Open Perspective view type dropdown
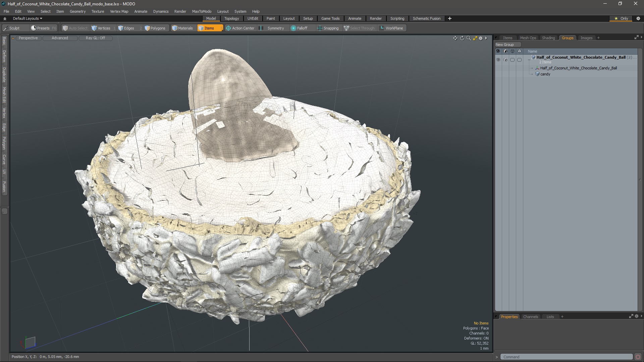 pos(28,38)
